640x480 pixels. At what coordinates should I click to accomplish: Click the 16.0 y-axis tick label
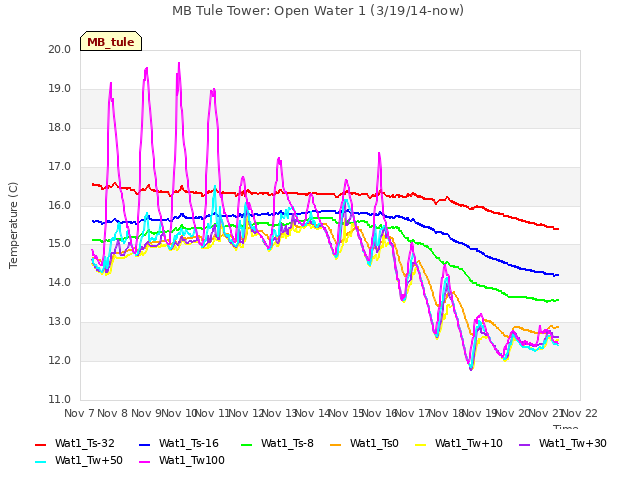point(60,205)
